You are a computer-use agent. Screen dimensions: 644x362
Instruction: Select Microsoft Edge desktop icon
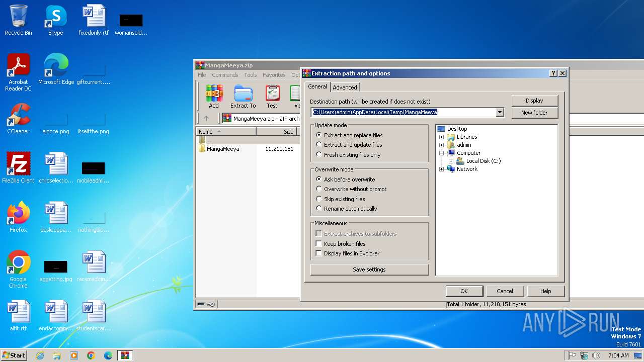tap(56, 69)
